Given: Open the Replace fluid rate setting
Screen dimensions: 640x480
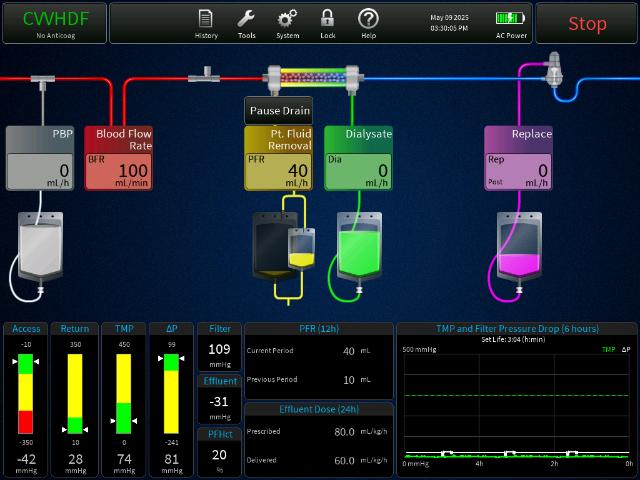Looking at the screenshot, I should 518,158.
